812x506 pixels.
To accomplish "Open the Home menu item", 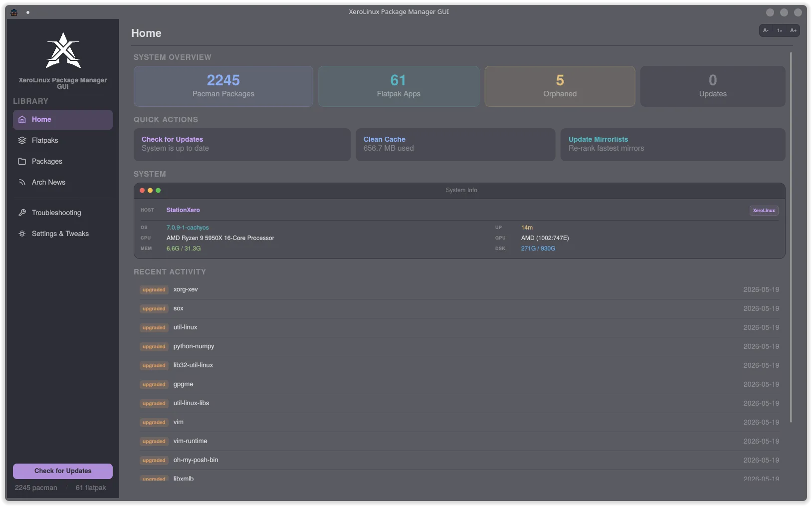I will pyautogui.click(x=63, y=120).
